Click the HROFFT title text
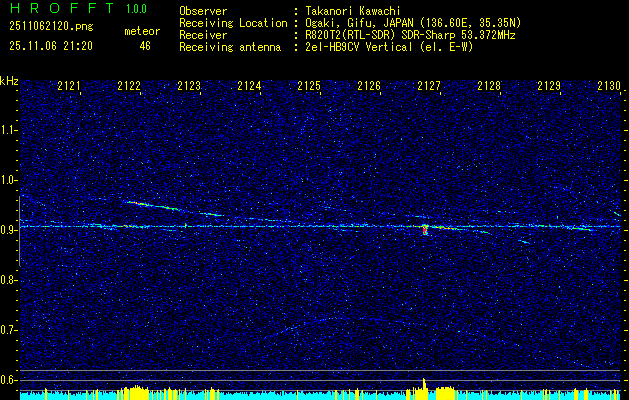The height and width of the screenshot is (400, 629). pos(62,8)
